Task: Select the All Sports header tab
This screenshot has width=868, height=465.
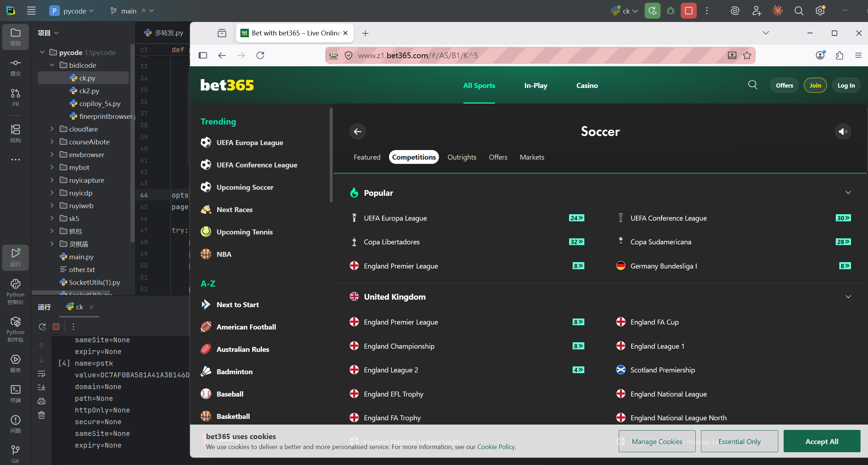Action: pos(479,85)
